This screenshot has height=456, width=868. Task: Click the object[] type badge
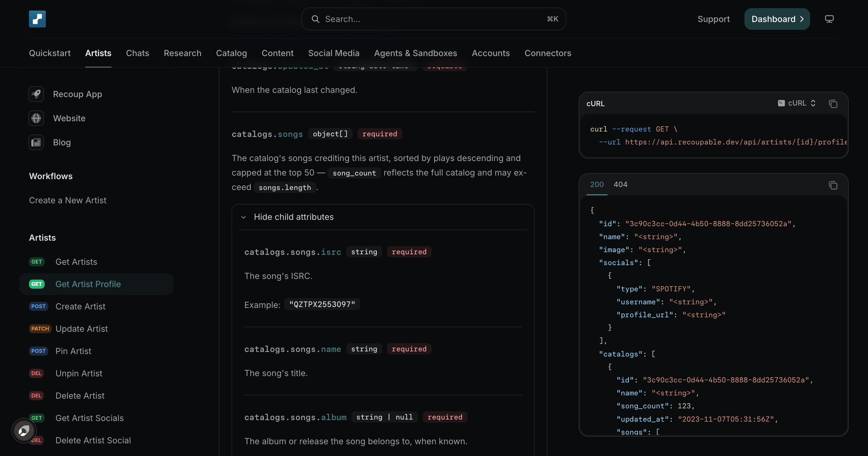pyautogui.click(x=330, y=134)
